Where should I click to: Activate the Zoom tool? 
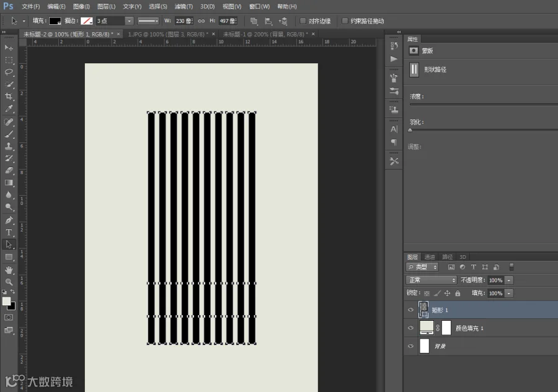click(x=9, y=282)
